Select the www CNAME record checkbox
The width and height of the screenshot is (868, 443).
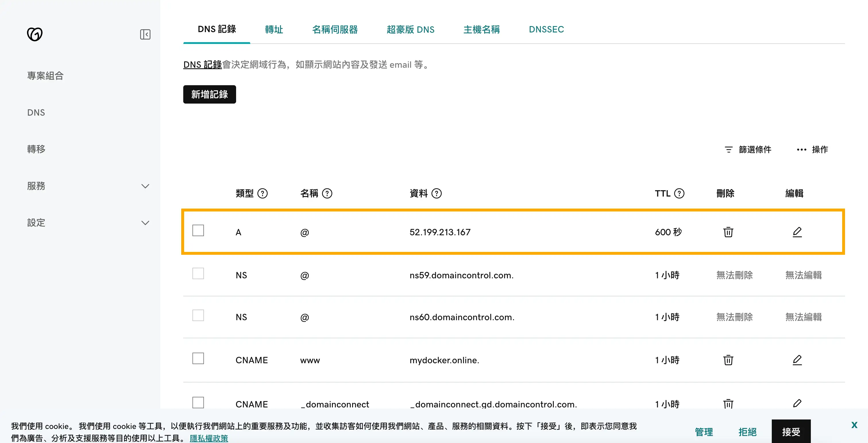tap(198, 359)
